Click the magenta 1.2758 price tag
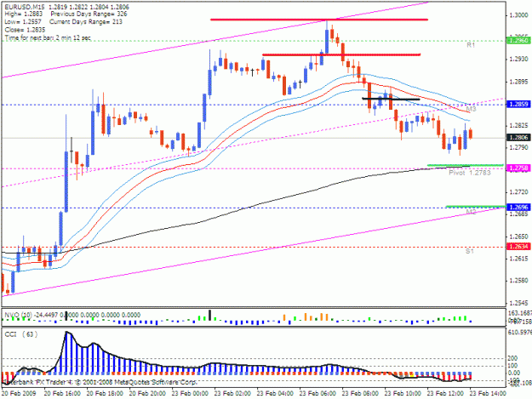Viewport: 532px width, 399px height. [x=518, y=168]
